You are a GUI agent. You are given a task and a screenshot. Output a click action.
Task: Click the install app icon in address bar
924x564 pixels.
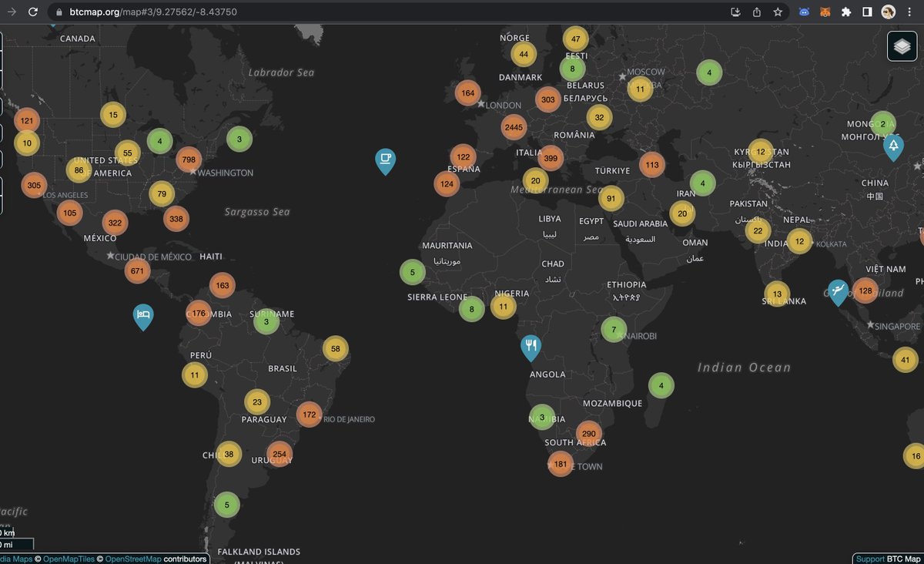(735, 12)
